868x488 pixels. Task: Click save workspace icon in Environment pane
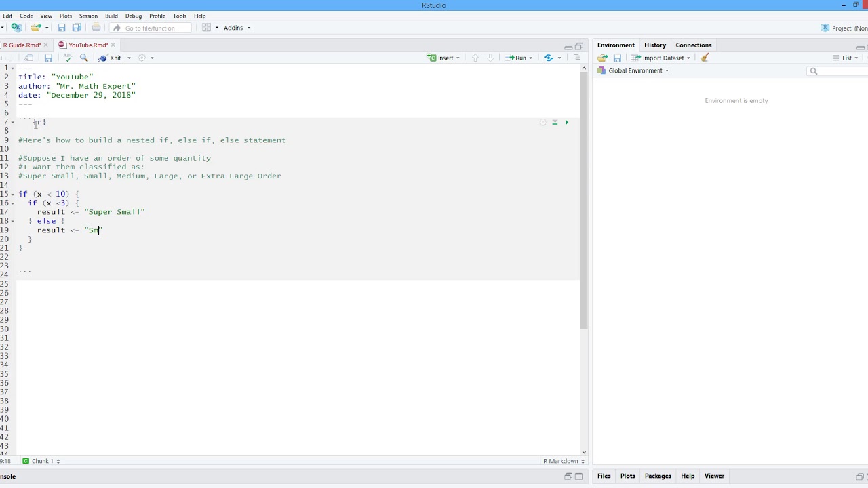coord(617,58)
